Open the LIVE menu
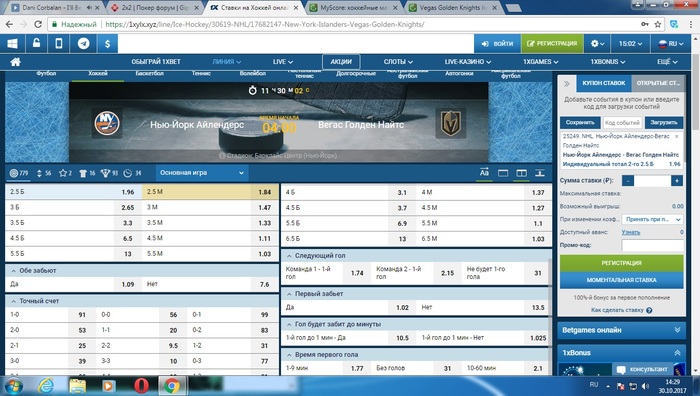The height and width of the screenshot is (396, 700). [x=283, y=62]
